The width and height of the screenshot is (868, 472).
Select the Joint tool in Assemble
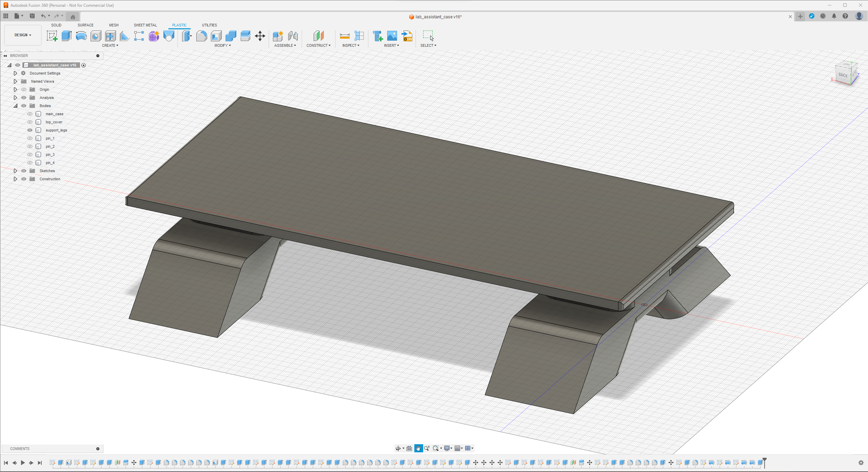(x=292, y=36)
